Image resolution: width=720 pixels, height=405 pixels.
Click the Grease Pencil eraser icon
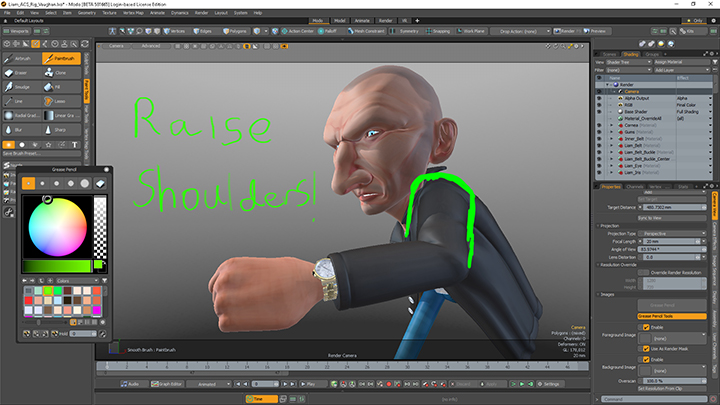point(101,183)
